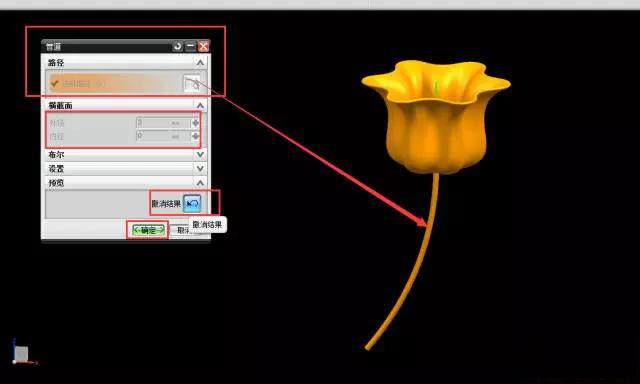Viewport: 640px width, 384px height.
Task: Click the reset dialog icon in title bar
Action: coord(178,46)
